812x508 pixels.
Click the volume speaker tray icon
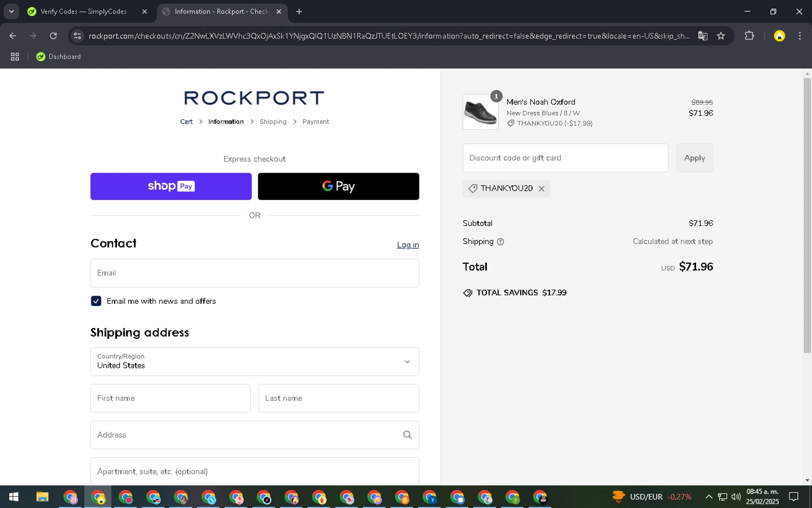point(736,497)
